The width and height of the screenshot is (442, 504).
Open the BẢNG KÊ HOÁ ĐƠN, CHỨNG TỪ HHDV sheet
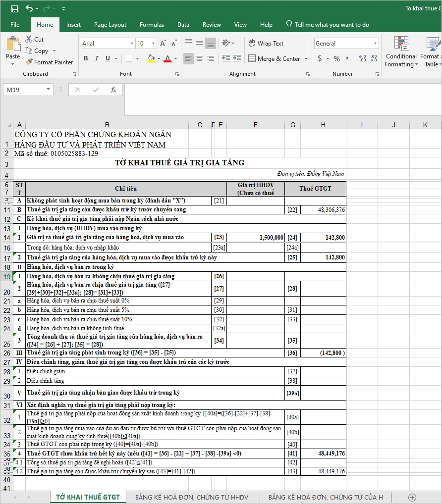tap(191, 497)
